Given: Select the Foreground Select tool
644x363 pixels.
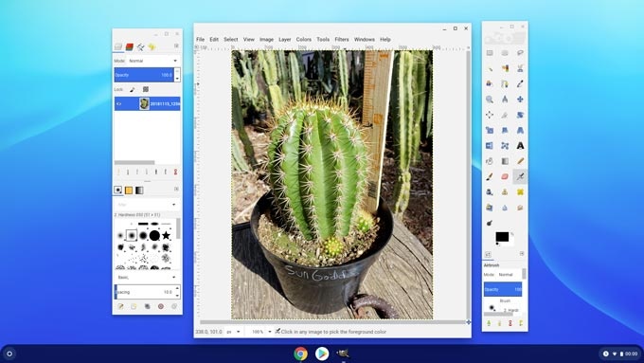Looking at the screenshot, I should tap(490, 83).
